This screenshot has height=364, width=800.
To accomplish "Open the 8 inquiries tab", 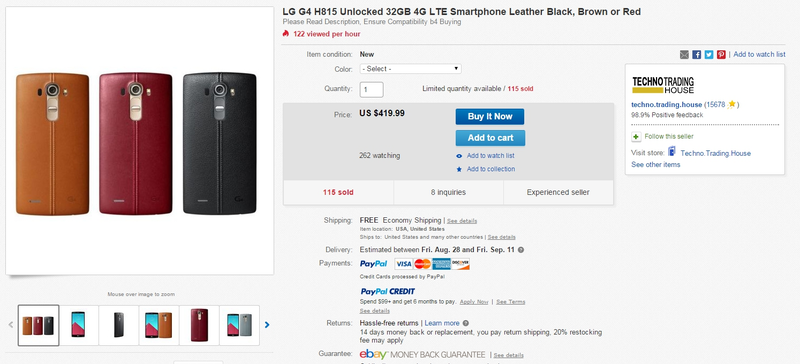I will click(448, 192).
